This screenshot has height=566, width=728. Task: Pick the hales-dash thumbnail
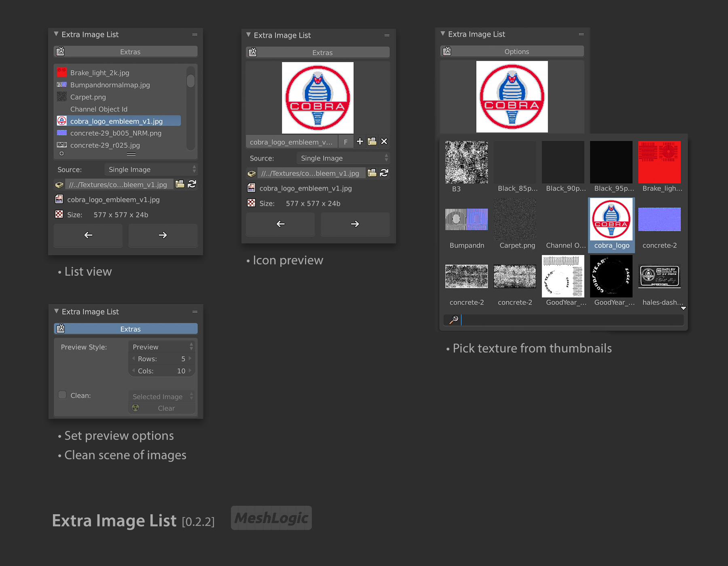point(660,281)
